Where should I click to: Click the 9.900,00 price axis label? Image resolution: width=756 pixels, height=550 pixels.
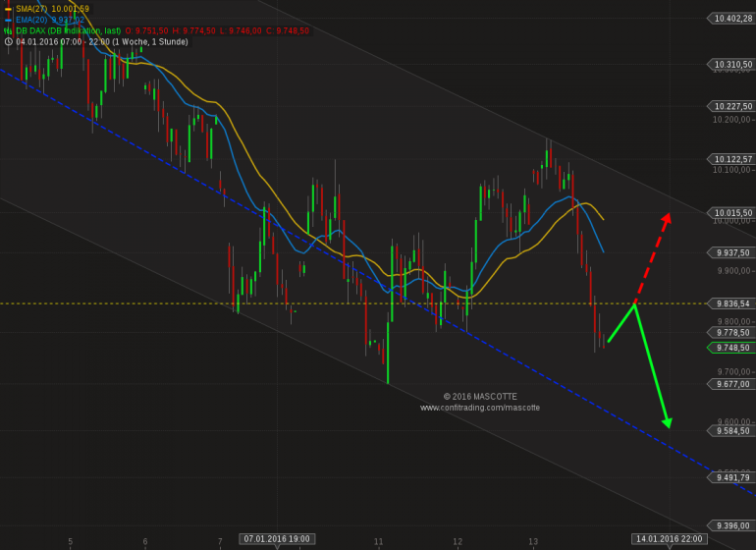[x=733, y=271]
